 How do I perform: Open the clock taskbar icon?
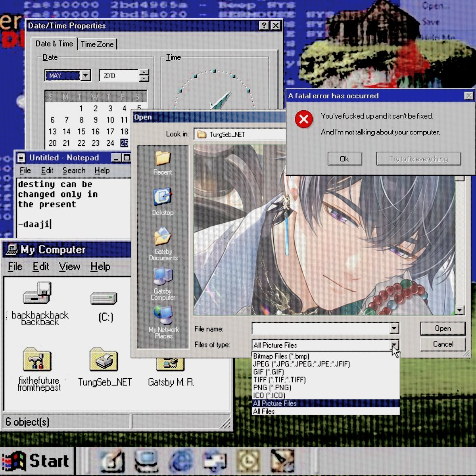(248, 461)
